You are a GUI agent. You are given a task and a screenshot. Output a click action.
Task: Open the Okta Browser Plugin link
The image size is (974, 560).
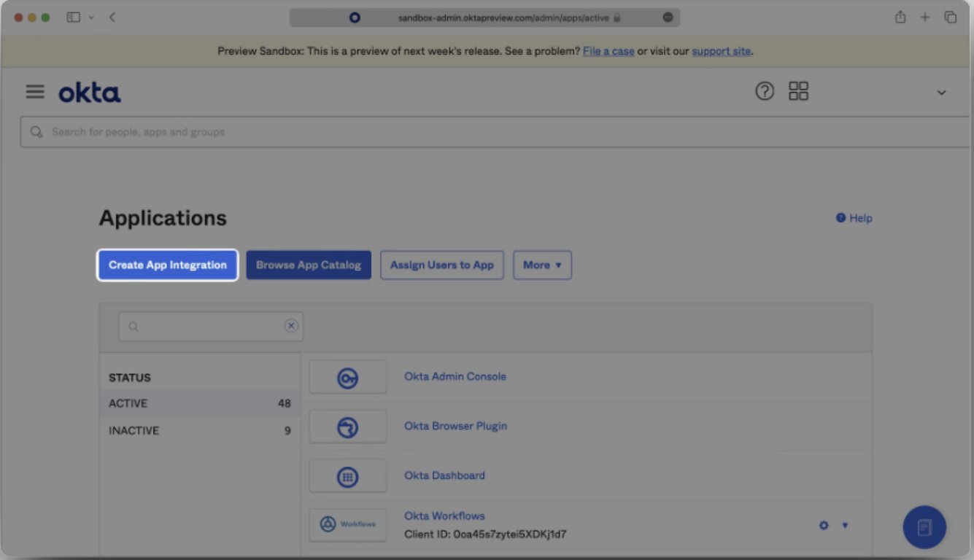[x=456, y=426]
